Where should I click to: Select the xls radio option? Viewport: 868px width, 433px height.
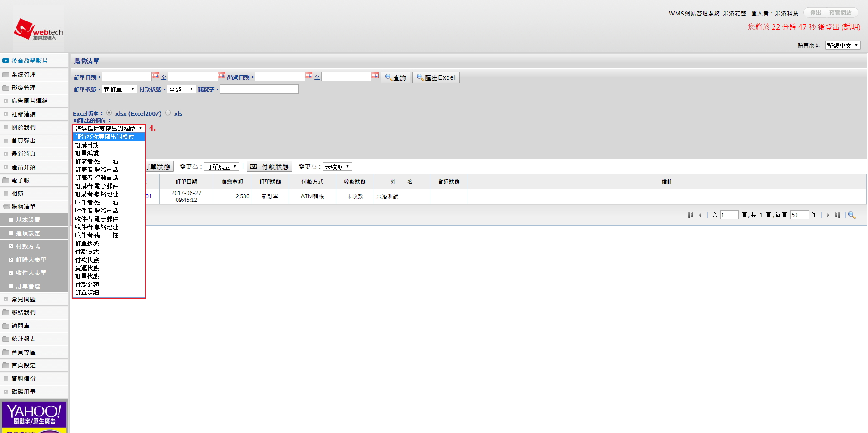(168, 113)
